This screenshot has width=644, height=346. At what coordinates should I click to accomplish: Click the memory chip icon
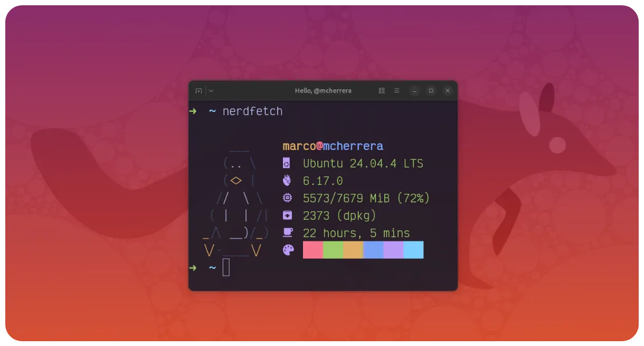point(287,198)
